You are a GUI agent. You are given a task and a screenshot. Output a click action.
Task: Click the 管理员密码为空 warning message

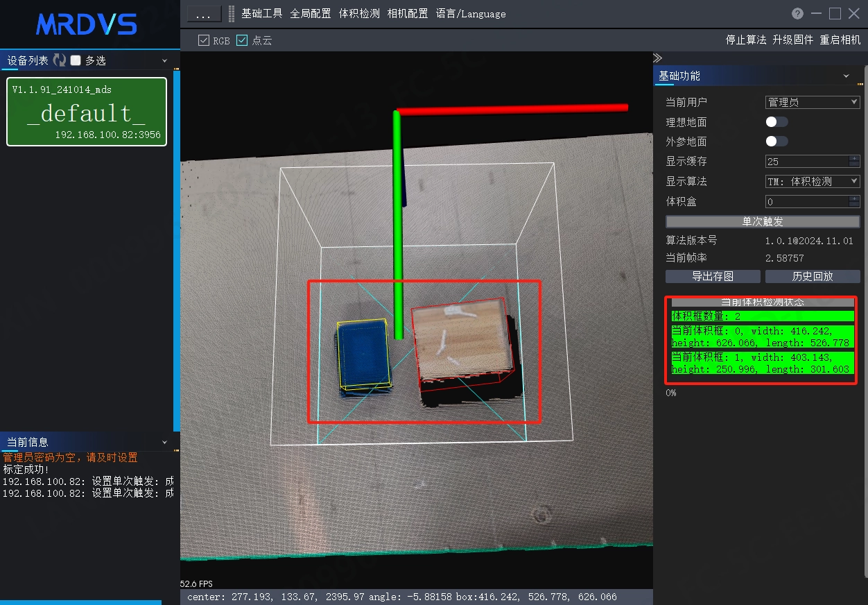pos(71,458)
